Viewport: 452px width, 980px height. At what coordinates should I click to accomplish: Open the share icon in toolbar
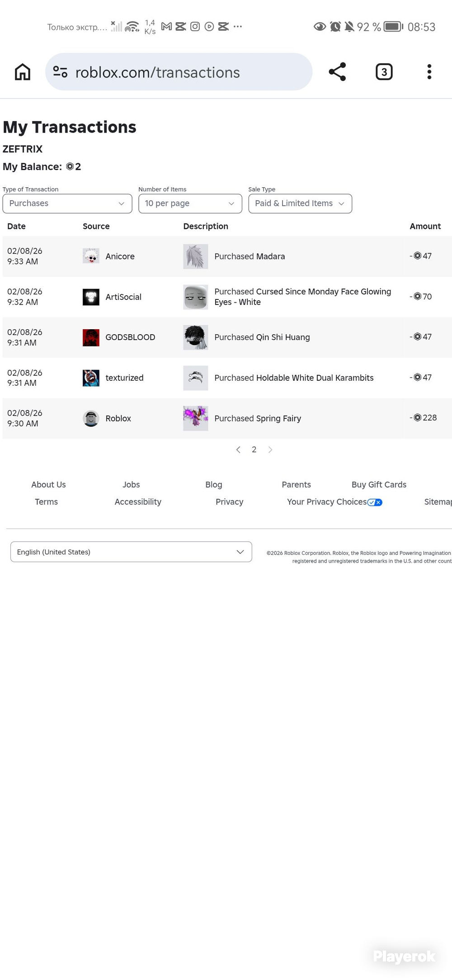point(337,72)
